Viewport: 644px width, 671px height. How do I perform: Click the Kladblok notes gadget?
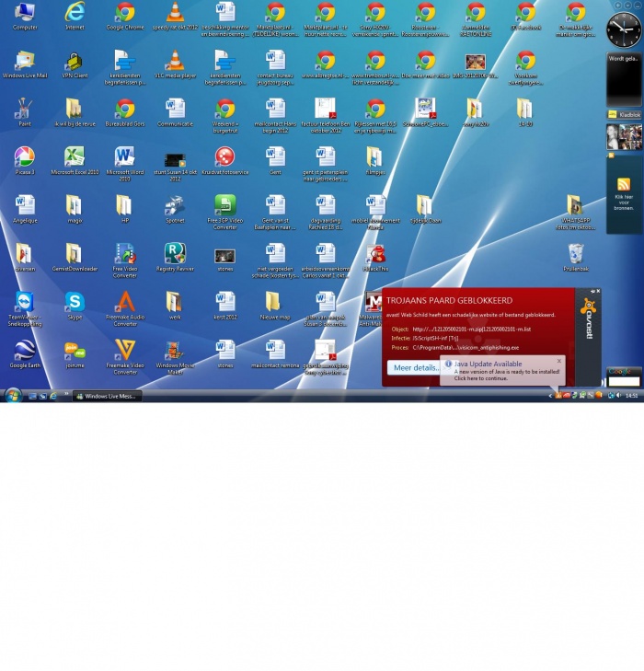coord(624,115)
